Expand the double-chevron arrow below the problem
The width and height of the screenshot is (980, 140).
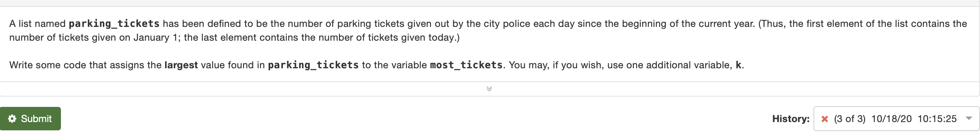coord(489,89)
